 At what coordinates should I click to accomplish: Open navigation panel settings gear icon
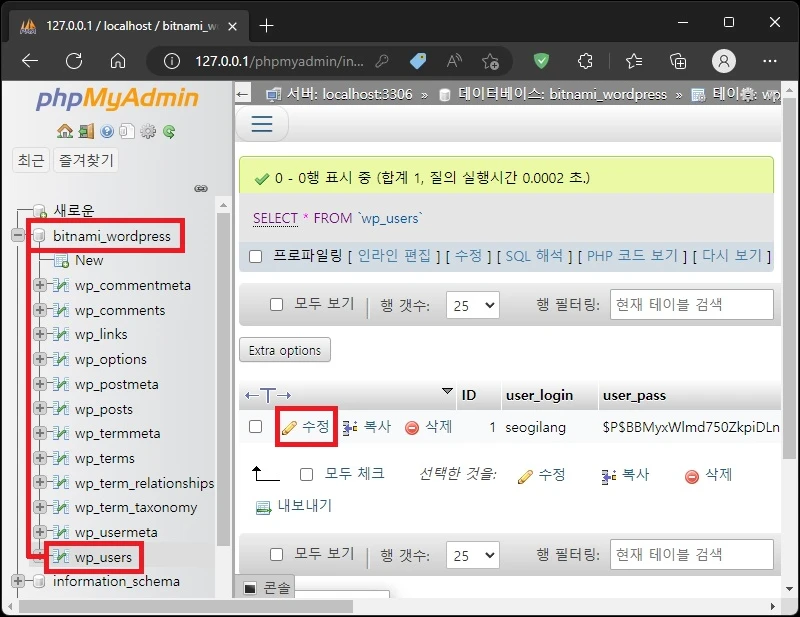point(148,132)
